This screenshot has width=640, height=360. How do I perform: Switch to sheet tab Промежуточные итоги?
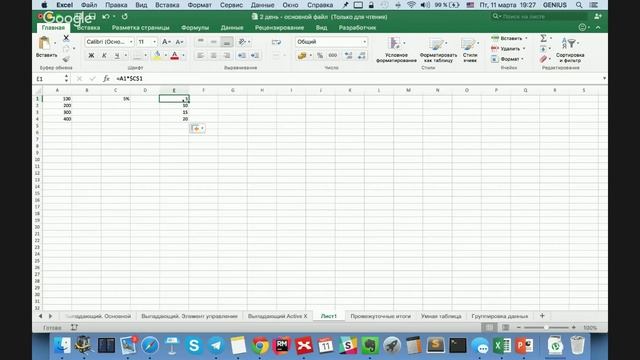click(380, 316)
